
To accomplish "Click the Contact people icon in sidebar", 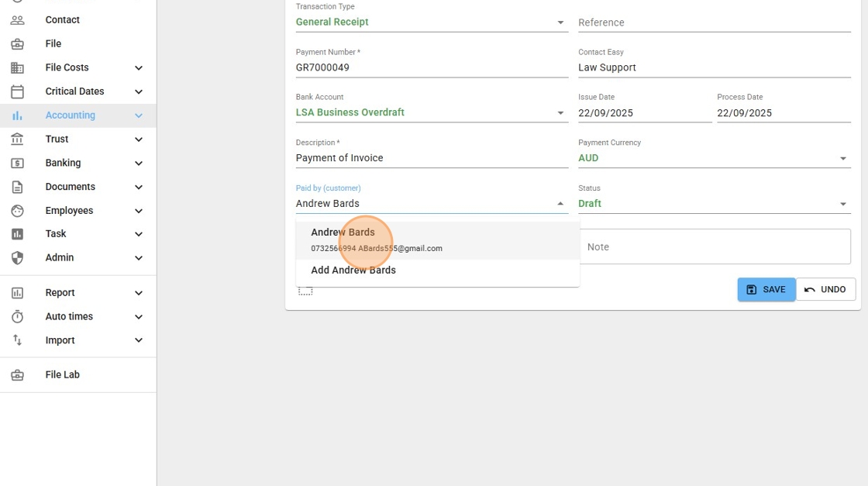I will point(17,20).
